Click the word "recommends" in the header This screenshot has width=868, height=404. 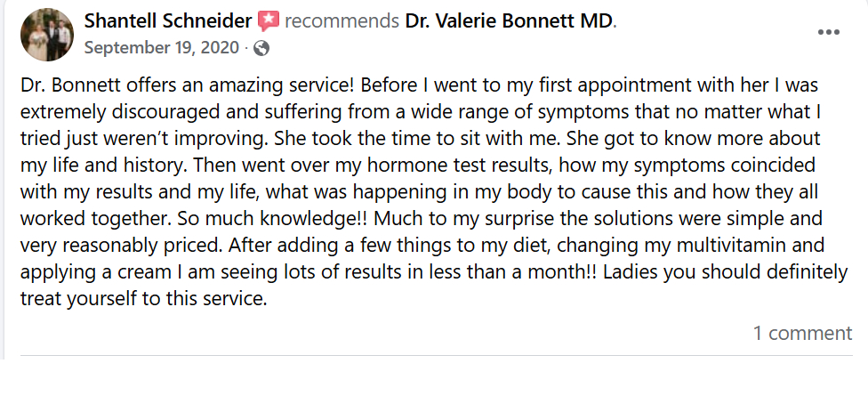342,20
